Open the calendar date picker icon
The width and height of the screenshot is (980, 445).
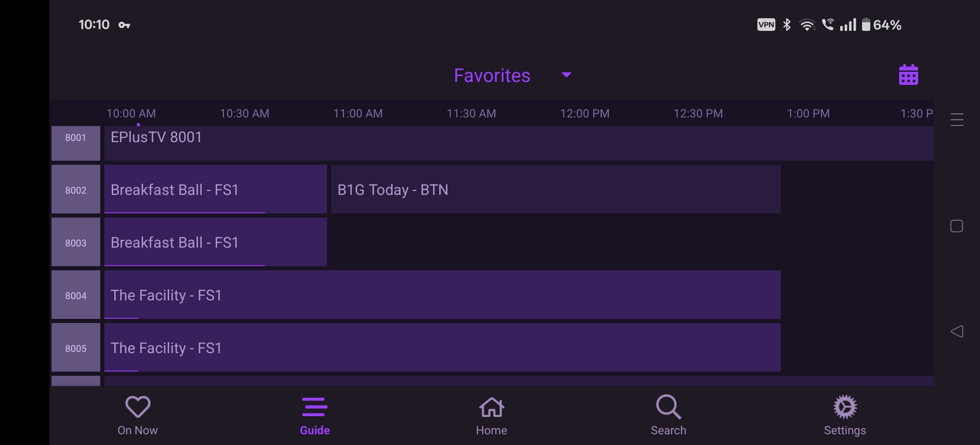[908, 75]
